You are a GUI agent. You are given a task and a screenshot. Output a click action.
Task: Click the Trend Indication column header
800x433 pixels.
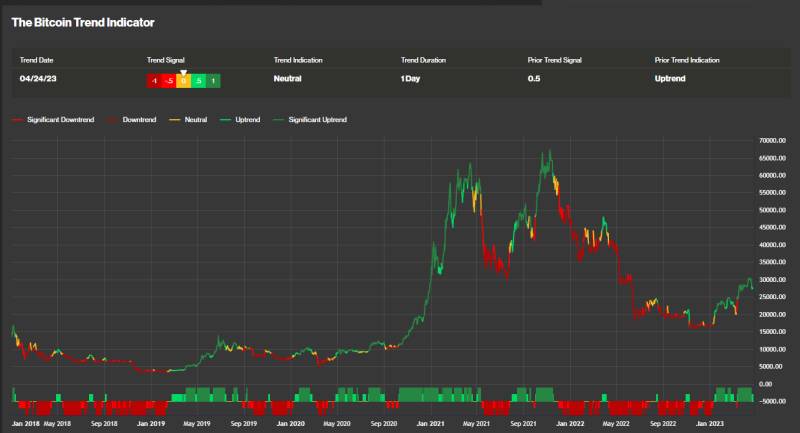(x=298, y=60)
